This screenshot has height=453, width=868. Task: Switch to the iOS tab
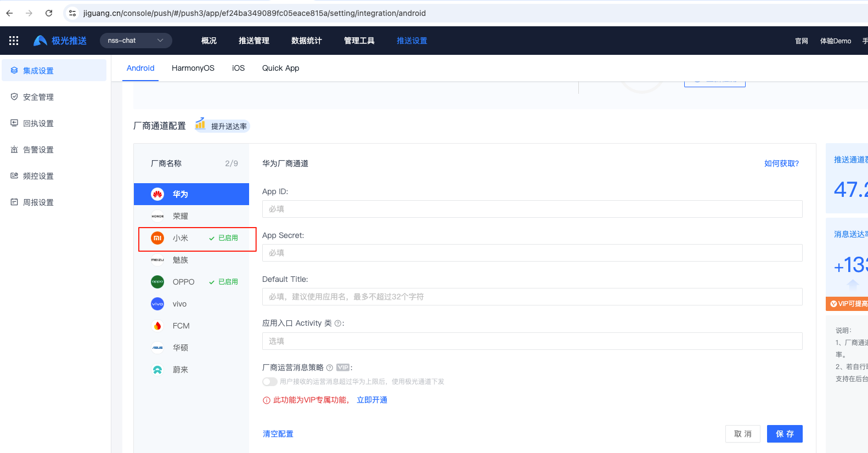(238, 68)
